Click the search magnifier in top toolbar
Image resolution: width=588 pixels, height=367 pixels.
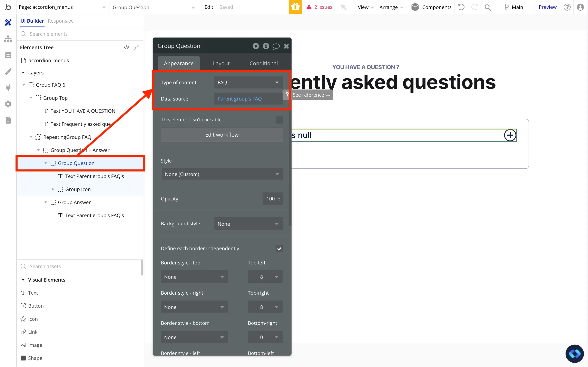[x=487, y=7]
